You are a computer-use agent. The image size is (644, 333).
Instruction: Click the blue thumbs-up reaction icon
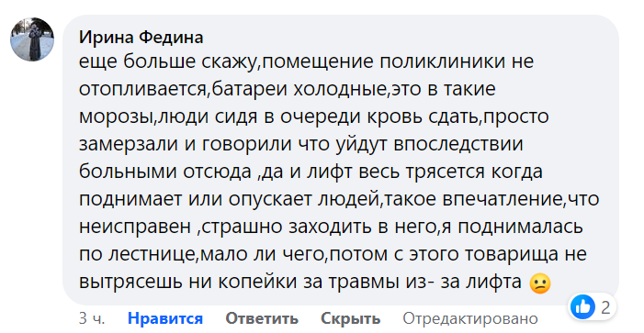coord(582,306)
